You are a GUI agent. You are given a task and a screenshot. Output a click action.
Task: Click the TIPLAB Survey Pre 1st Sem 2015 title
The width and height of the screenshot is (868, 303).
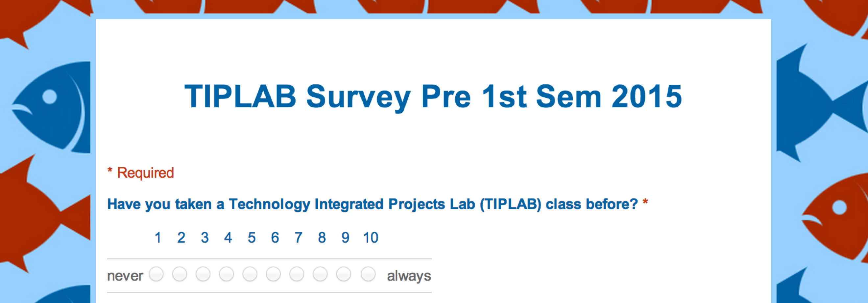(x=433, y=97)
